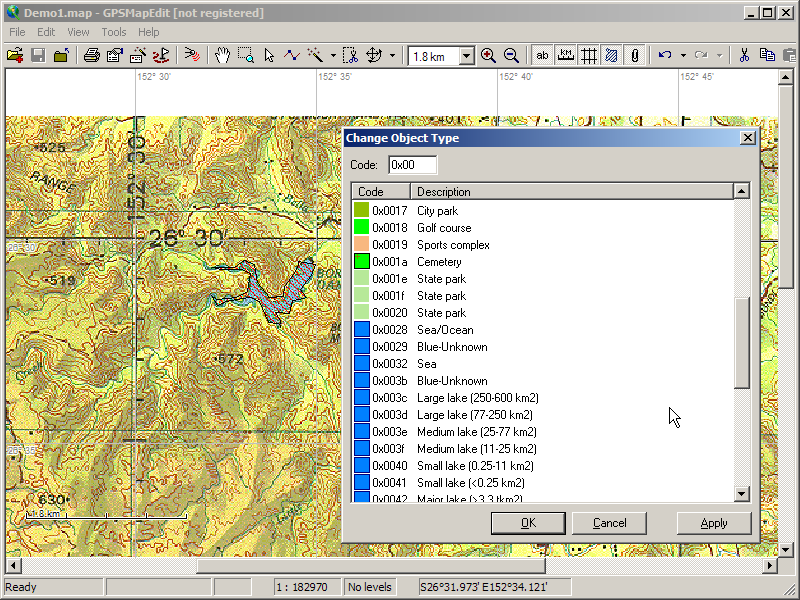
Task: Click the scissors cut icon
Action: point(744,56)
